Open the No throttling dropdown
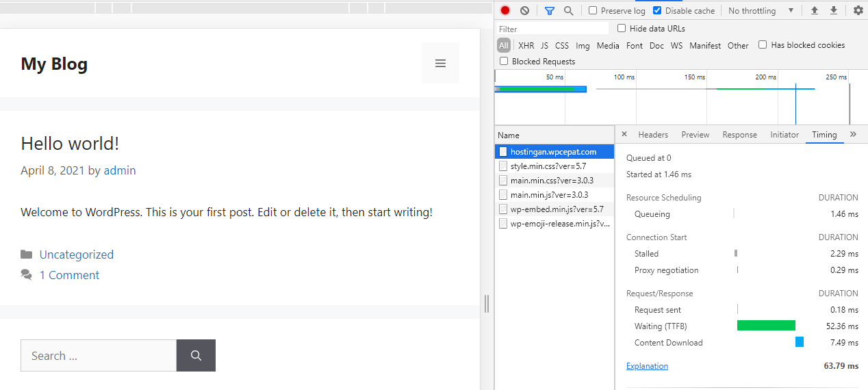868x390 pixels. tap(761, 11)
